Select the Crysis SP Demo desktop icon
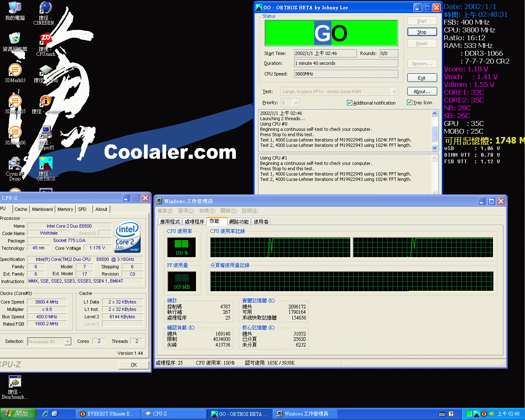Viewport: 525px width, 420px height. coord(15,169)
